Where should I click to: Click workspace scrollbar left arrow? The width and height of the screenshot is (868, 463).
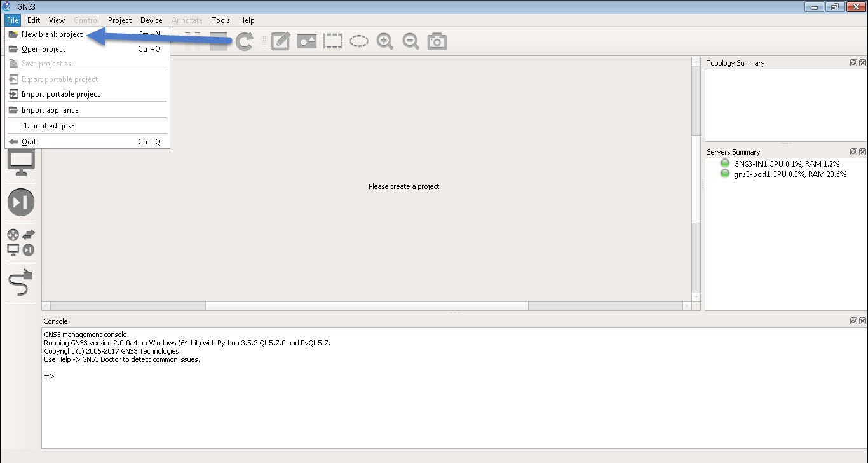[46, 306]
